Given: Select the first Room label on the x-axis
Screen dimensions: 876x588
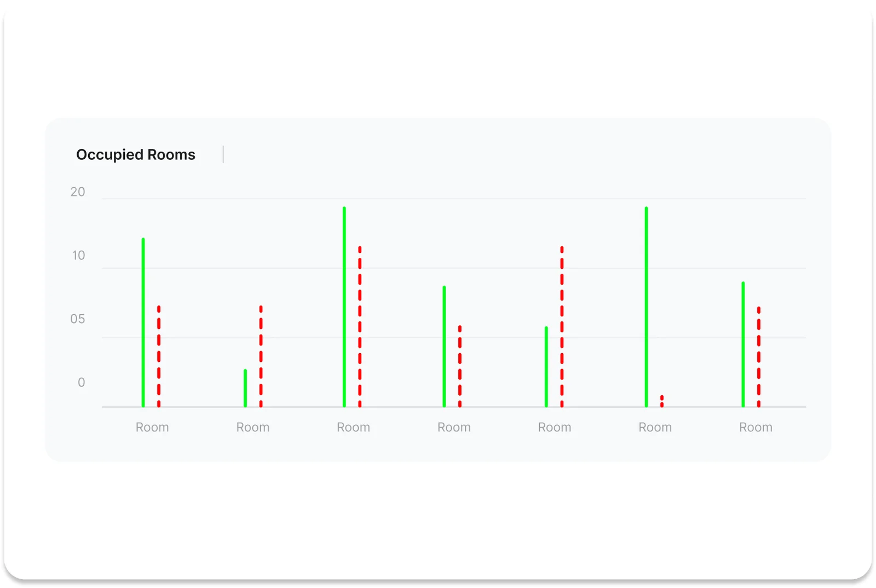Looking at the screenshot, I should pos(152,428).
